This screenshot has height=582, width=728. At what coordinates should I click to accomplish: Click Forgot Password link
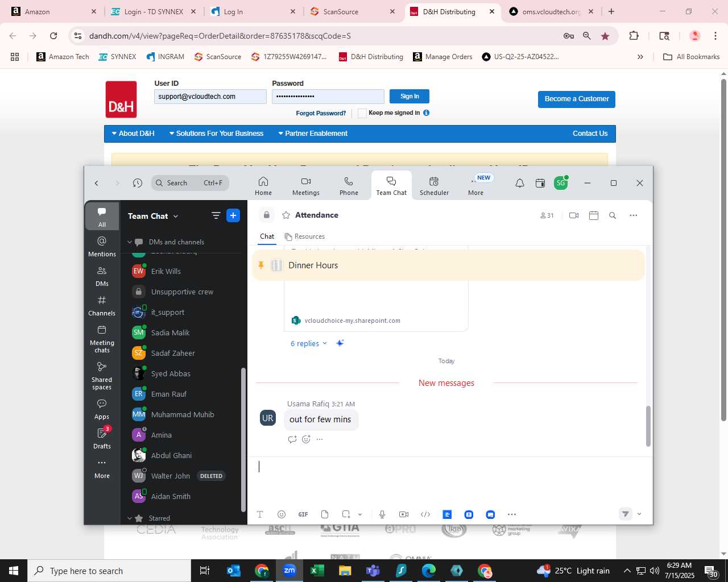(321, 113)
